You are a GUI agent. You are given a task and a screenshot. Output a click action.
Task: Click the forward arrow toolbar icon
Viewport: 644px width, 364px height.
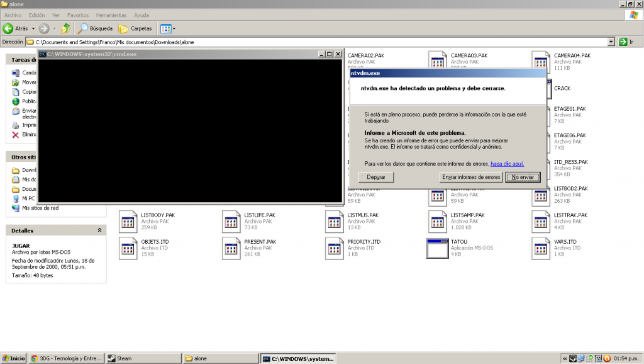click(x=44, y=28)
